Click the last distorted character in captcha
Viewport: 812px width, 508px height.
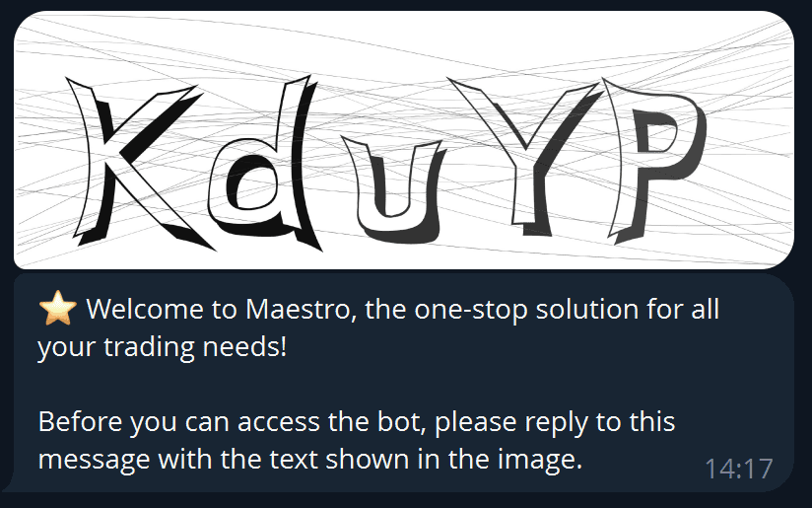tap(654, 161)
